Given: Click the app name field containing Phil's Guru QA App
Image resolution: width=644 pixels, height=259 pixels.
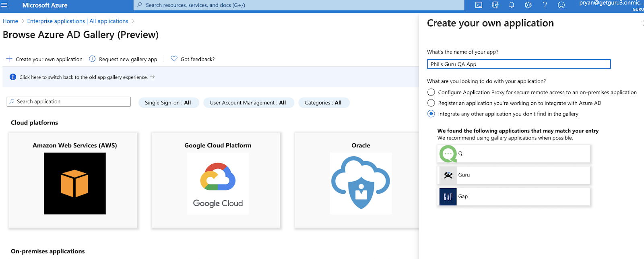Looking at the screenshot, I should (x=519, y=64).
